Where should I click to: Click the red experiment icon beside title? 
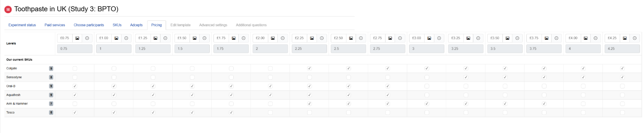pos(8,9)
